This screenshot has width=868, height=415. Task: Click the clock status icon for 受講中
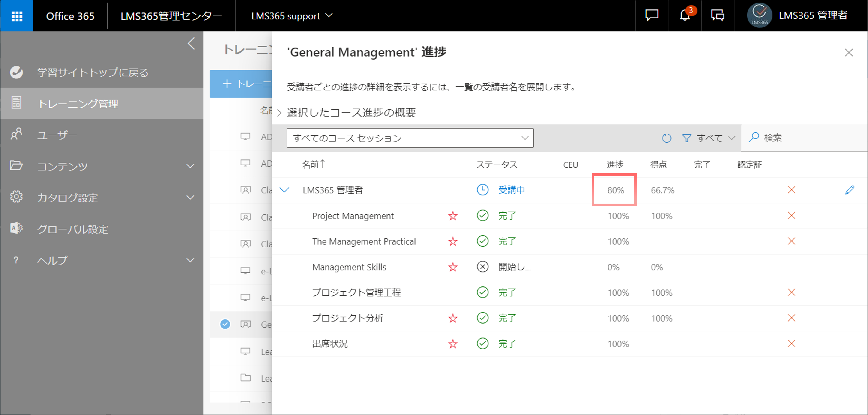tap(482, 190)
